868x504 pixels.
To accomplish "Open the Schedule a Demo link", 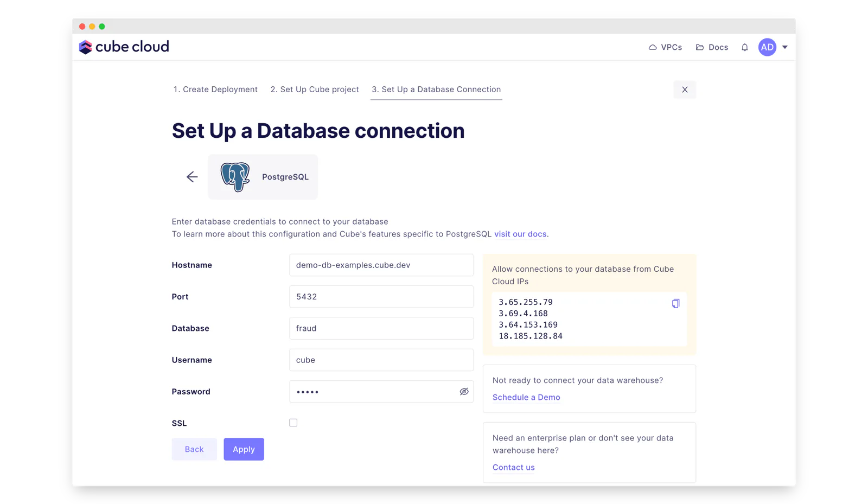I will click(526, 397).
